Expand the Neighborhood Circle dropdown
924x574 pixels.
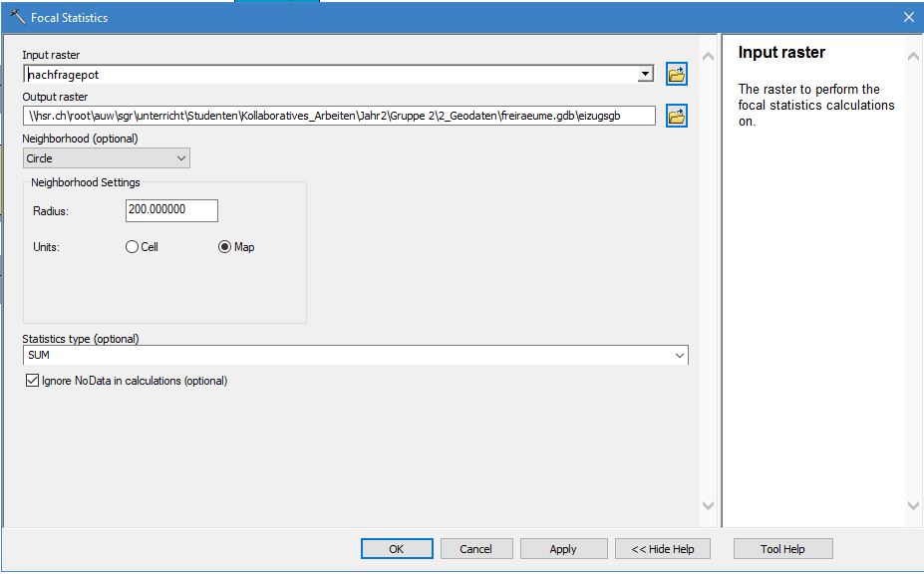click(180, 158)
